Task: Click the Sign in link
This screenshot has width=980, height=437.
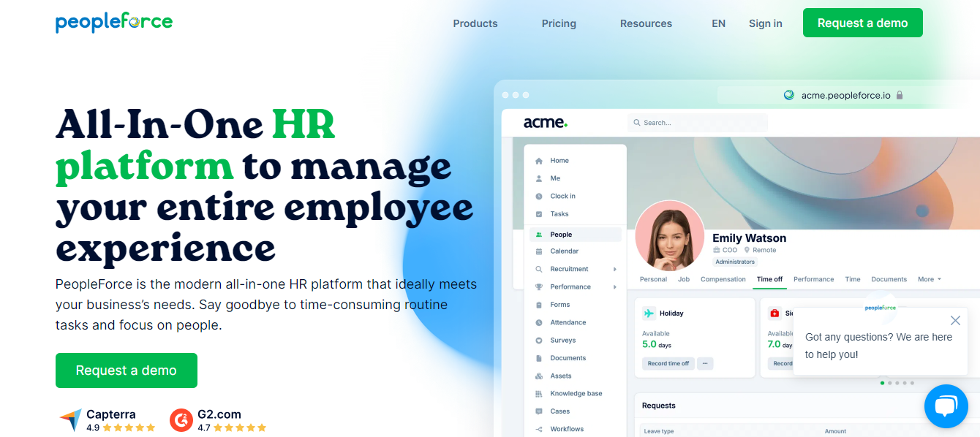Action: click(766, 23)
